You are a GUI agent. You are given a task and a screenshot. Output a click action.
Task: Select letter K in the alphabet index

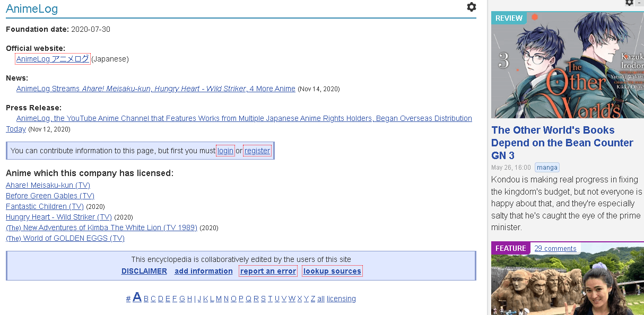206,299
